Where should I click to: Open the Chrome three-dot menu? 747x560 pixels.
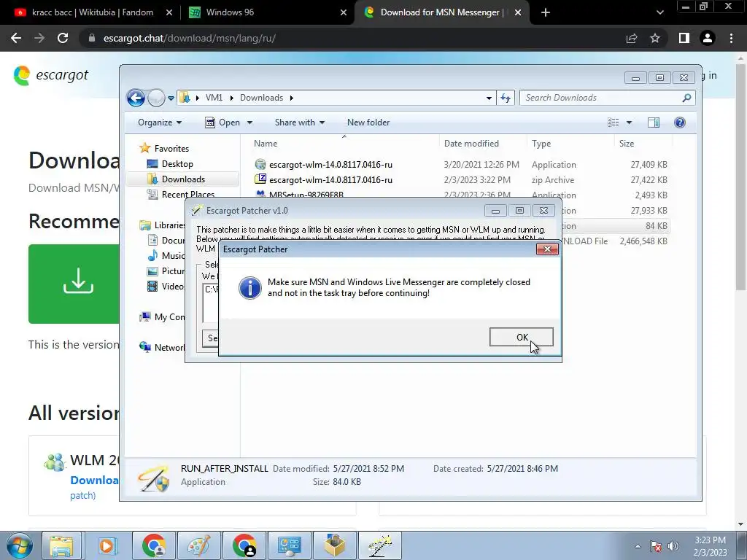731,38
